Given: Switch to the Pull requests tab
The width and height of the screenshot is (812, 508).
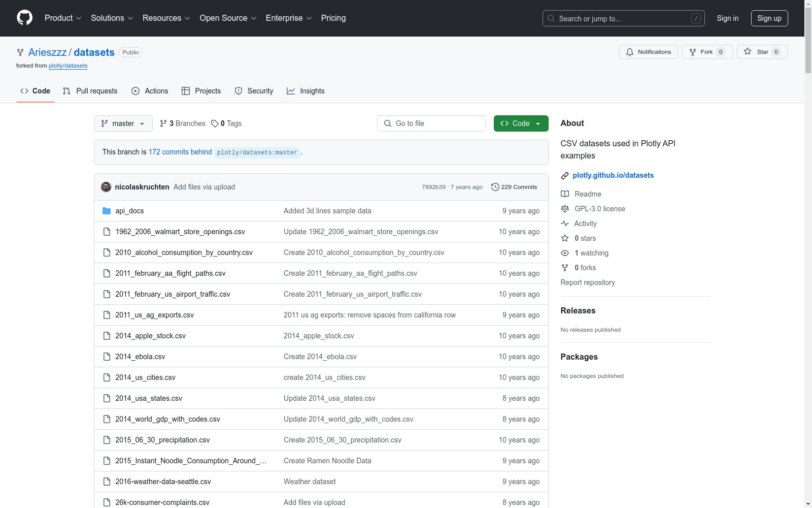Looking at the screenshot, I should coord(90,91).
